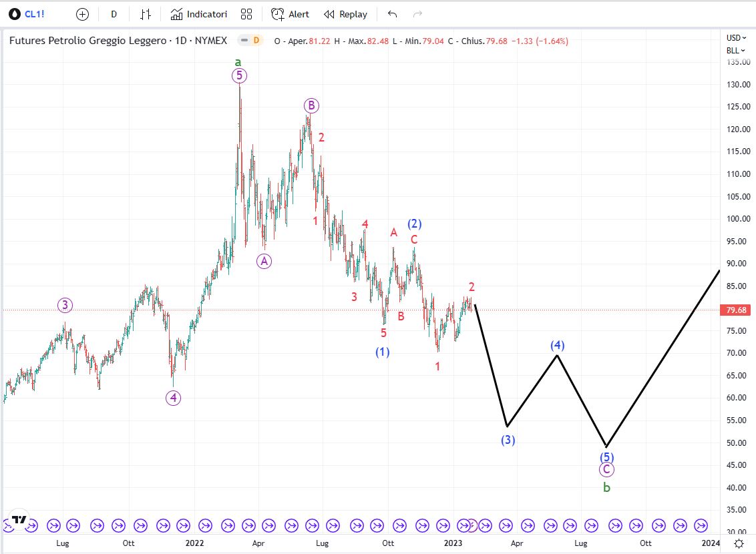The height and width of the screenshot is (554, 756).
Task: Click the change value −1.33 (−1.64%)
Action: 540,41
